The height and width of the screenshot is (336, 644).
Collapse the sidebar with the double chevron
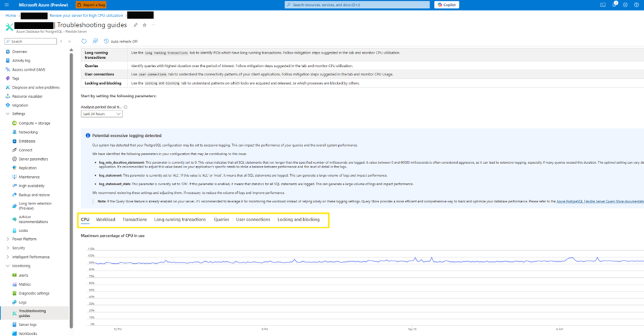coord(69,42)
